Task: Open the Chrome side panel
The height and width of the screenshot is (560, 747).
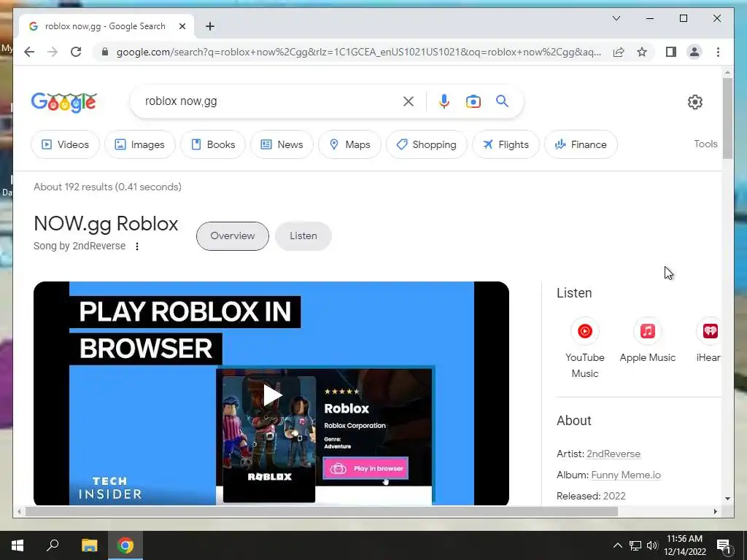Action: pos(671,52)
